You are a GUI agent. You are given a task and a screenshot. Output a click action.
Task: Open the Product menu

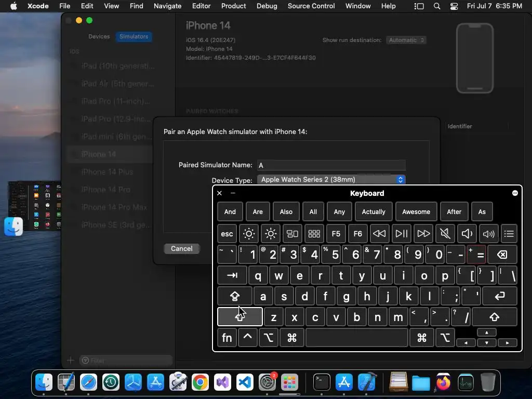[x=233, y=6]
